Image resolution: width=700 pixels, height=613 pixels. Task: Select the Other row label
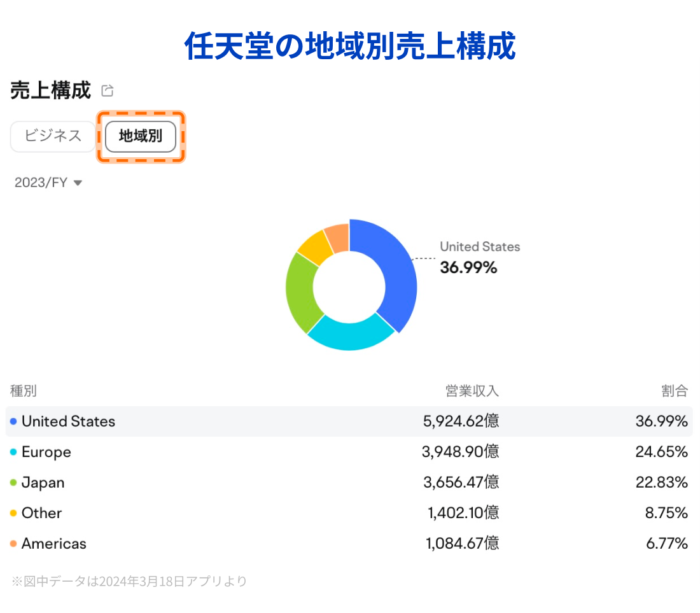click(41, 513)
